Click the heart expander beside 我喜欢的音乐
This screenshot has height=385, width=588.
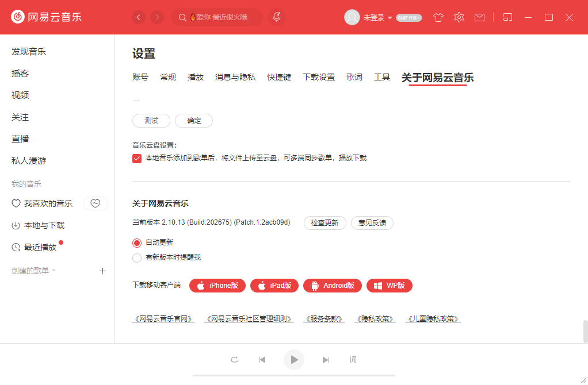tap(95, 203)
